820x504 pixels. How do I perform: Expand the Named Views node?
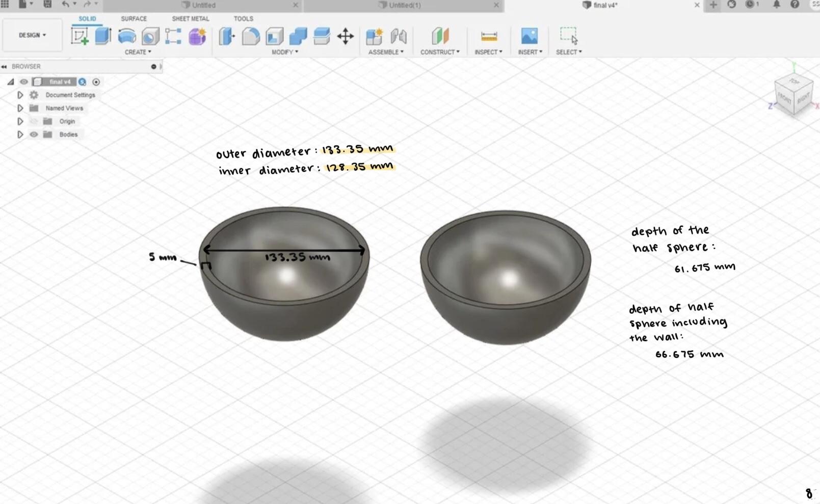click(20, 108)
